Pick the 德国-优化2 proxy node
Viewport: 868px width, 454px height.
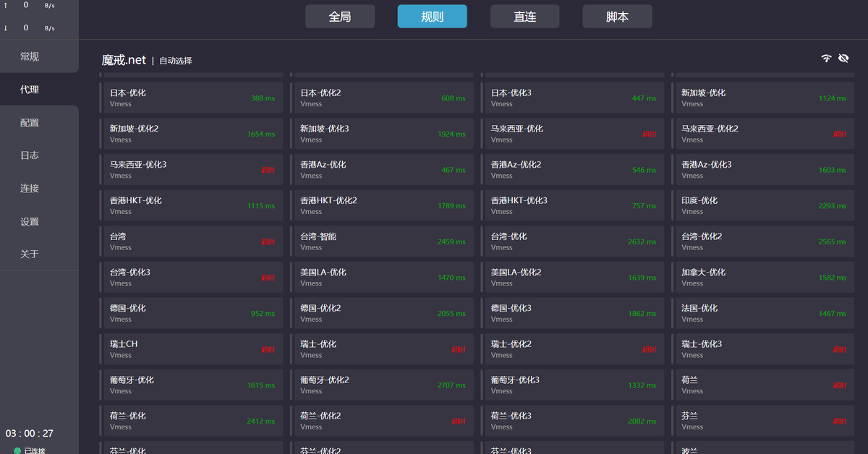pos(382,313)
